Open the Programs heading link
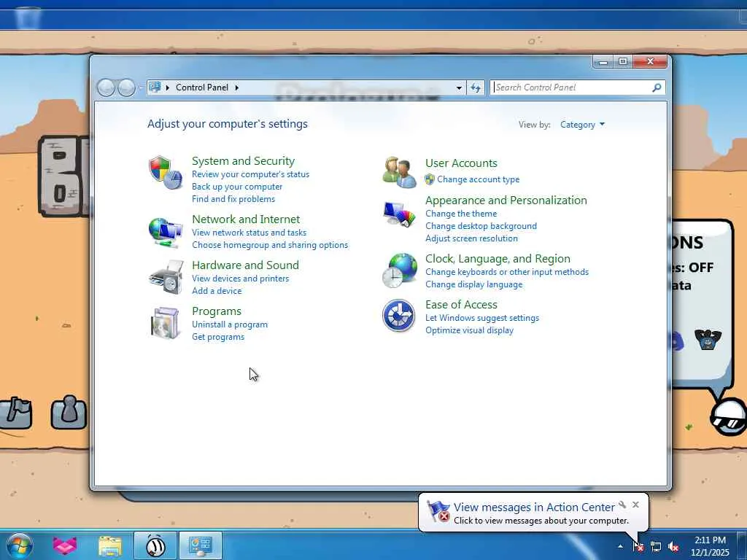Viewport: 747px width, 560px height. (216, 311)
